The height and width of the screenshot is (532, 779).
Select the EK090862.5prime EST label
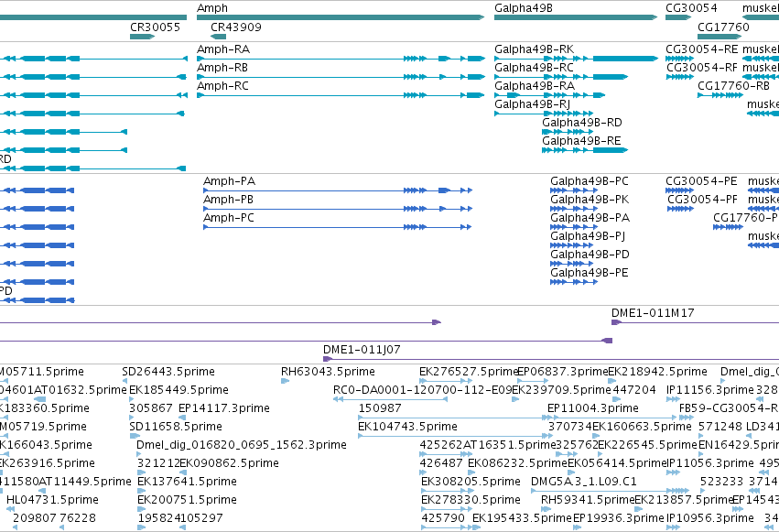(x=229, y=463)
